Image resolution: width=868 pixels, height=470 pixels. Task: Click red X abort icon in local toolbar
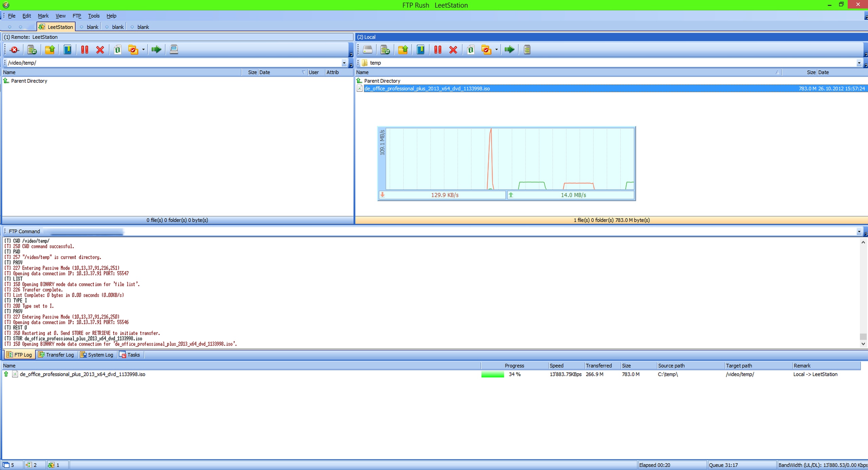tap(453, 50)
